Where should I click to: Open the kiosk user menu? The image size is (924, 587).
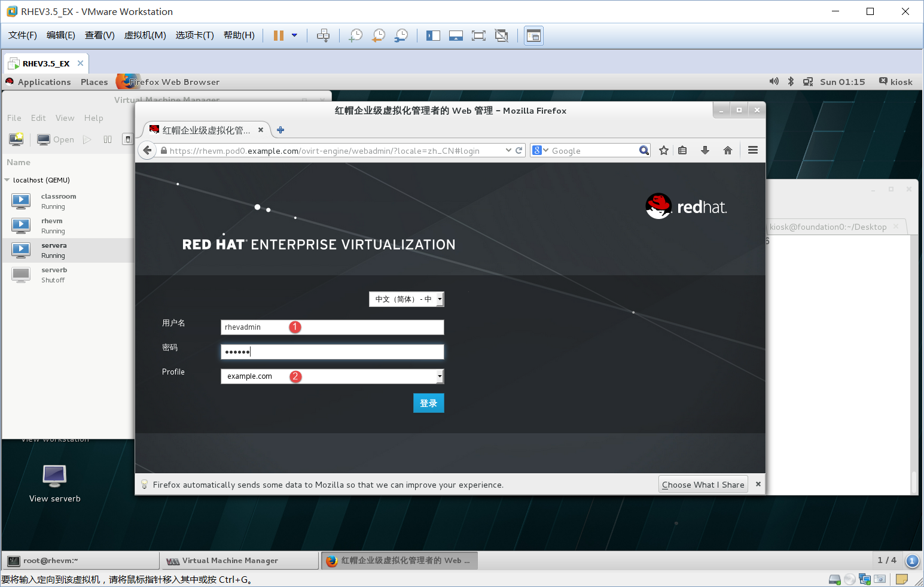coord(896,82)
